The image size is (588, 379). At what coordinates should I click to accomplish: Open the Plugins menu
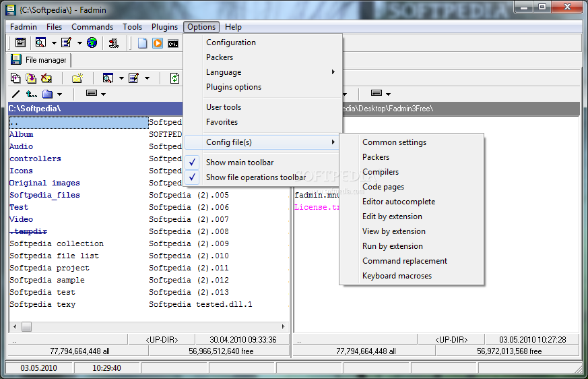click(164, 27)
